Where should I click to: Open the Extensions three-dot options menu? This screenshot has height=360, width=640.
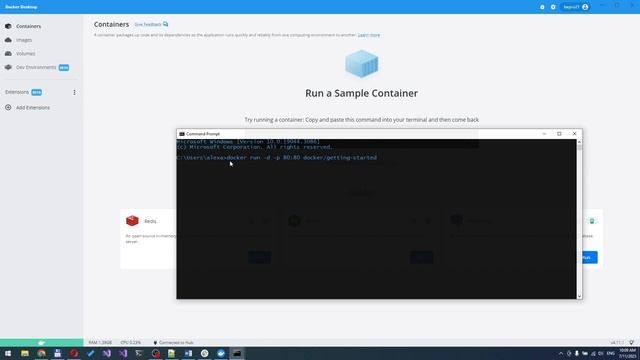pos(74,92)
